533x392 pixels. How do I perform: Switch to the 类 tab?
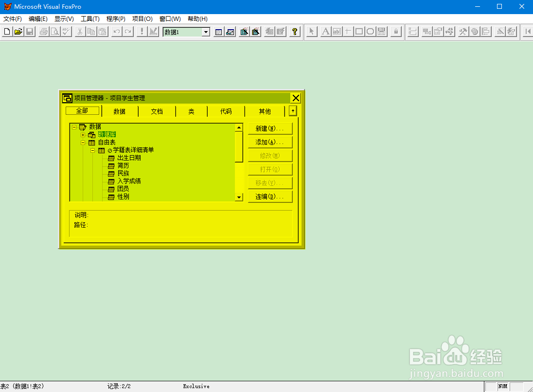192,111
